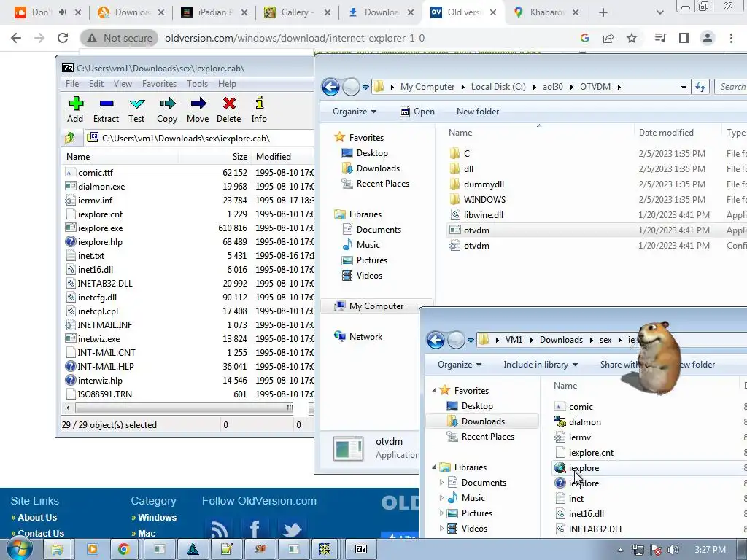Expand Documents library in sex folder window

coord(441,483)
